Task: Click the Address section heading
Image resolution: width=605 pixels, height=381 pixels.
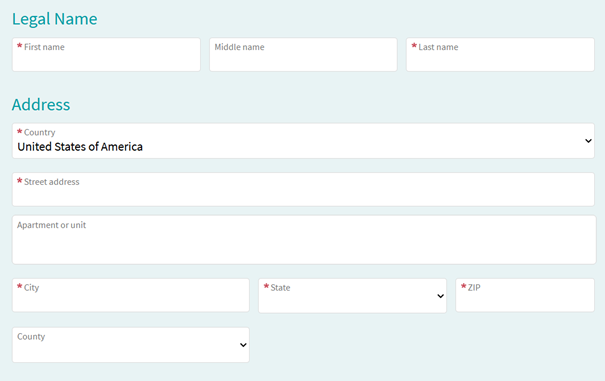Action: point(41,105)
